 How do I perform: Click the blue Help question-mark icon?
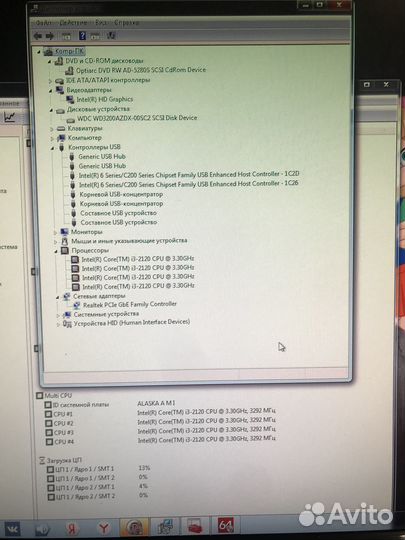coord(82,35)
